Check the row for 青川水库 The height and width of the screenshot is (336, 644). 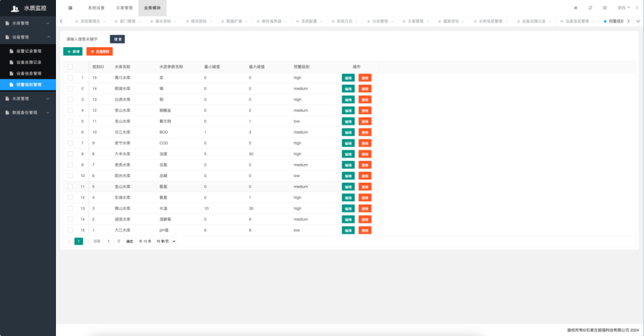[x=70, y=78]
